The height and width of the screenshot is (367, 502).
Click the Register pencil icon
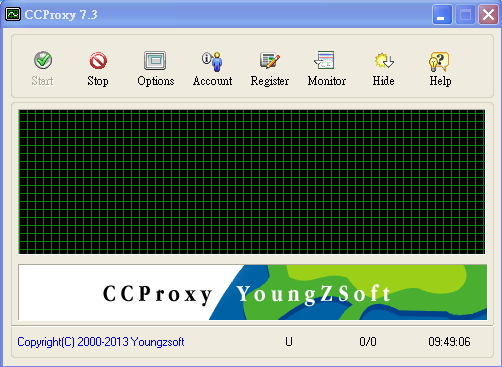(x=270, y=61)
